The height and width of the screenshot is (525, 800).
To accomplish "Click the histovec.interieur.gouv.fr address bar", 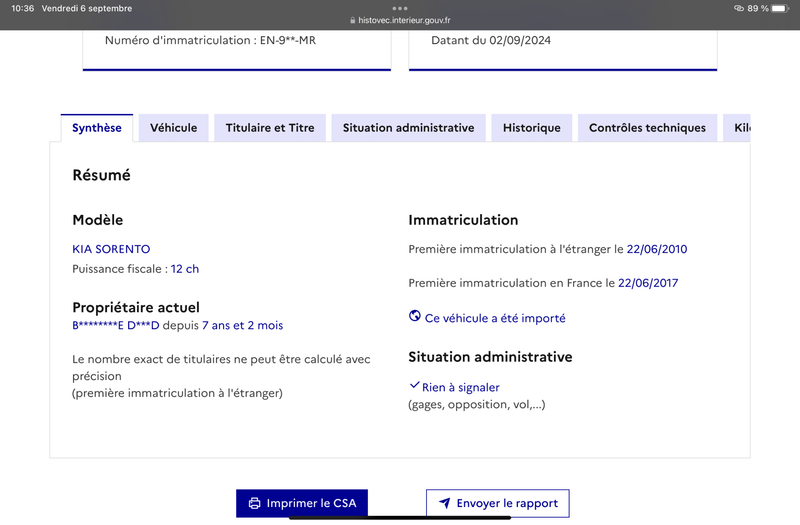I will pos(400,20).
